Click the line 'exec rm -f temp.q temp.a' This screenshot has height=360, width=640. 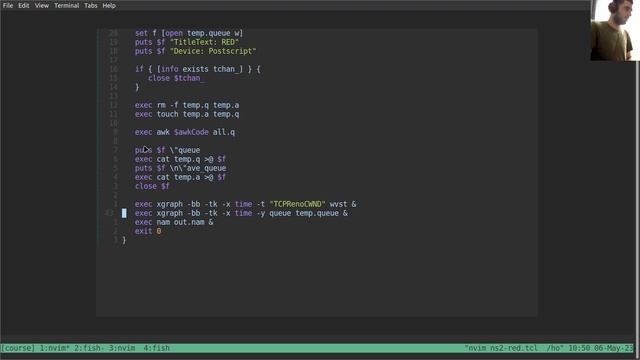point(187,105)
